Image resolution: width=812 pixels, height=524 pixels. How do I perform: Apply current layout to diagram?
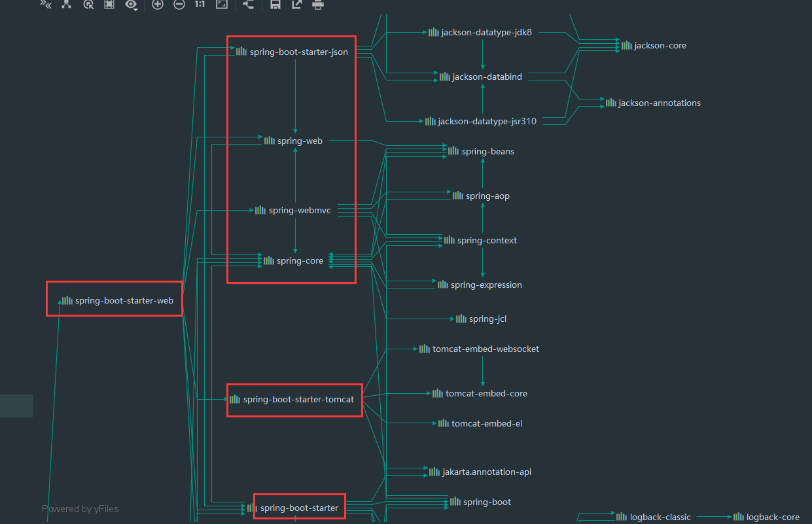click(x=248, y=4)
